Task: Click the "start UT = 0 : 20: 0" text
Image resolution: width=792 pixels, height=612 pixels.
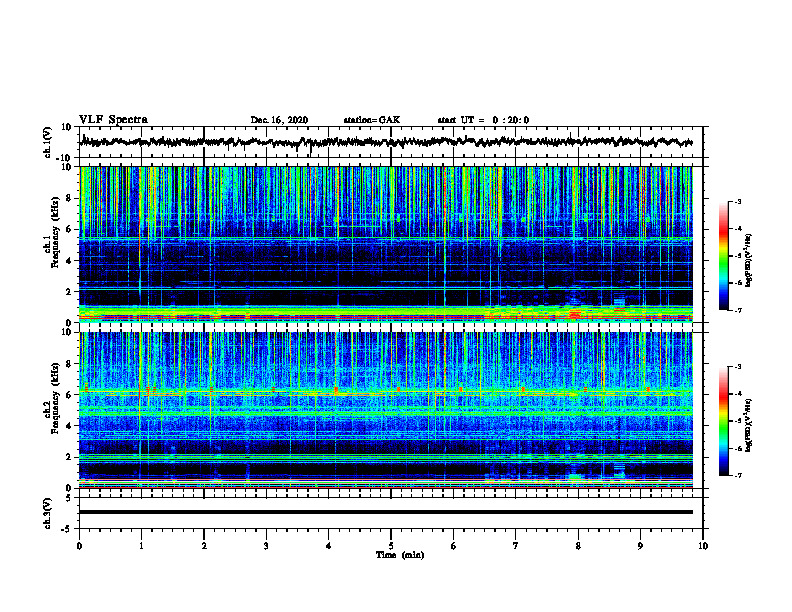Action: point(483,120)
